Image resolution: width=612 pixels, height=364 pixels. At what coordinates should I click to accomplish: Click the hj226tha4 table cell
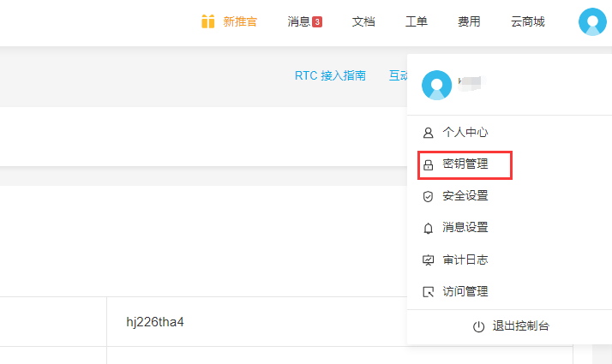tap(155, 322)
